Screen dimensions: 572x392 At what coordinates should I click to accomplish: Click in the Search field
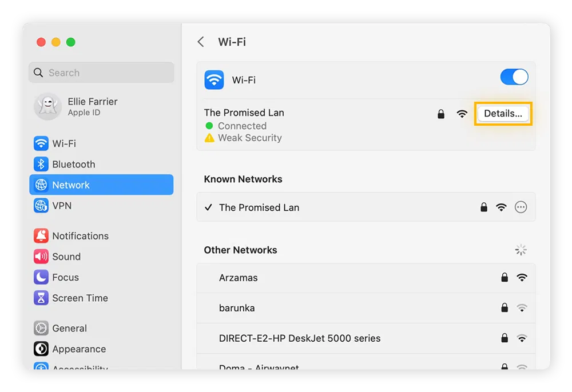click(x=101, y=73)
